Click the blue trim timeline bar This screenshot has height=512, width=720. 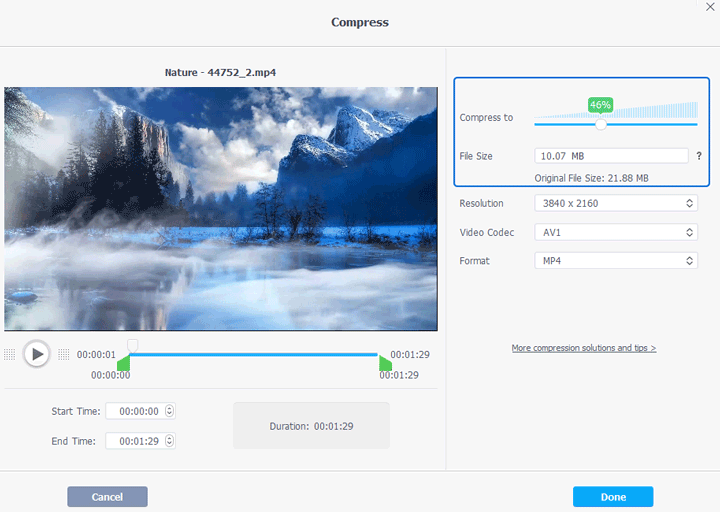254,354
